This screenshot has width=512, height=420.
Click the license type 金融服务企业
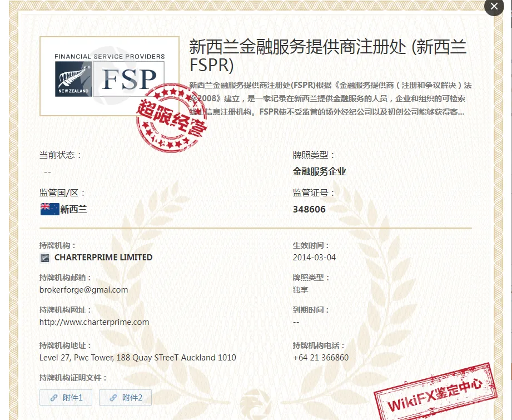point(319,171)
